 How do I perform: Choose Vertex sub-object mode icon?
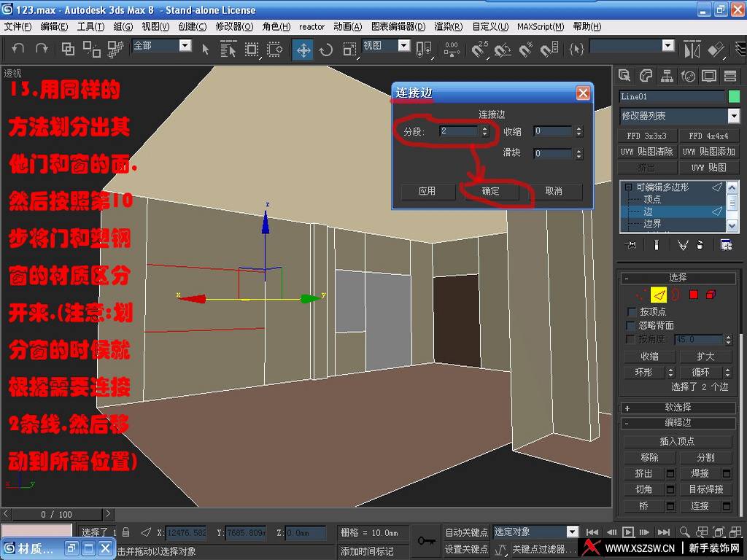(640, 295)
